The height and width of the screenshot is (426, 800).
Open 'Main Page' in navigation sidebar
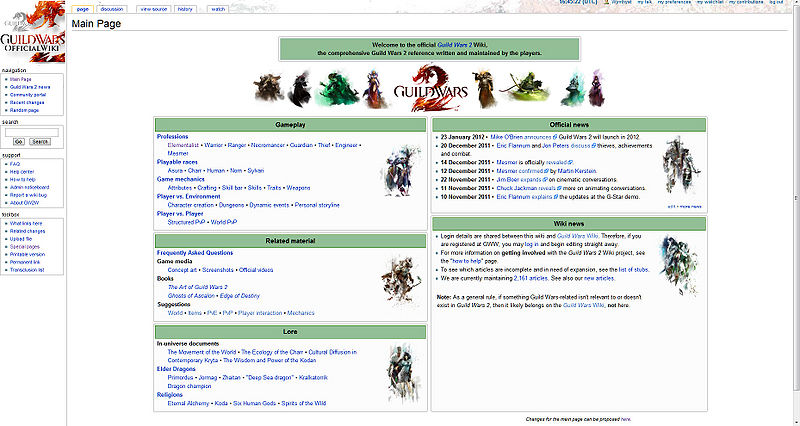coord(20,80)
